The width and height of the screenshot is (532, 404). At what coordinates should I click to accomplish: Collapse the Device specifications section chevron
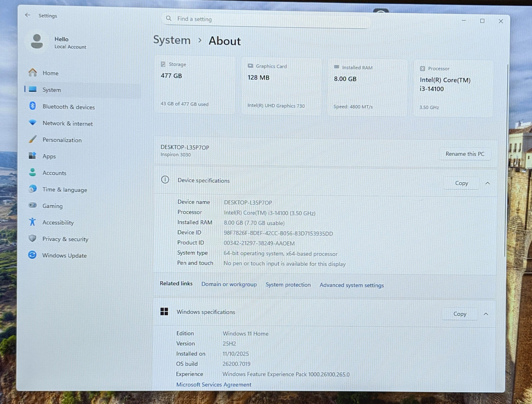[487, 183]
